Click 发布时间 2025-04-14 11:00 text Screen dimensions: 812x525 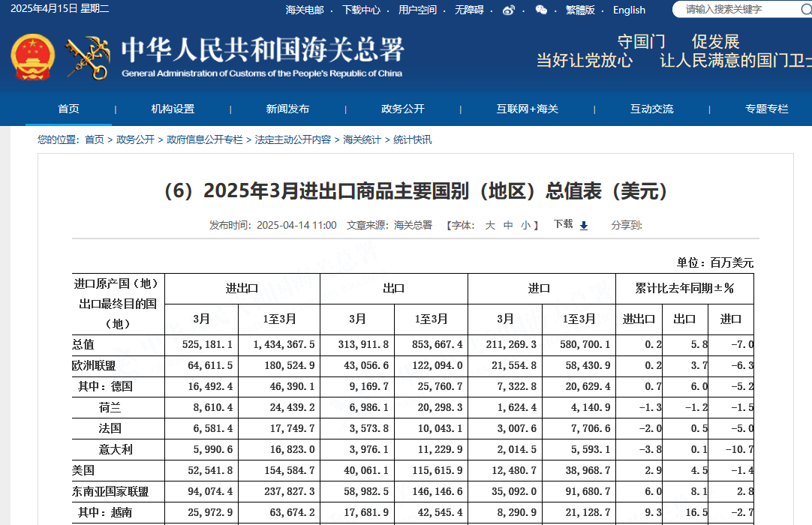[273, 225]
